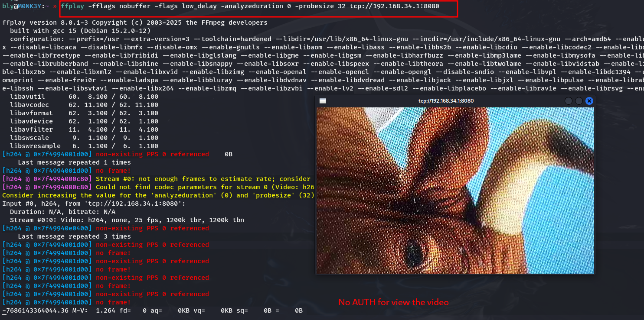Maximize the ffplay video window
The height and width of the screenshot is (320, 644).
tap(579, 101)
